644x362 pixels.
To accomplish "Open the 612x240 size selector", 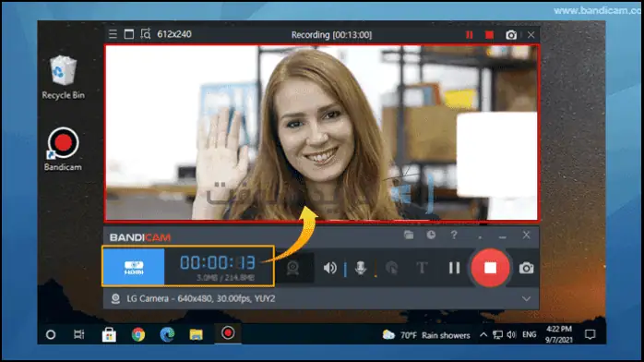I will pos(174,34).
